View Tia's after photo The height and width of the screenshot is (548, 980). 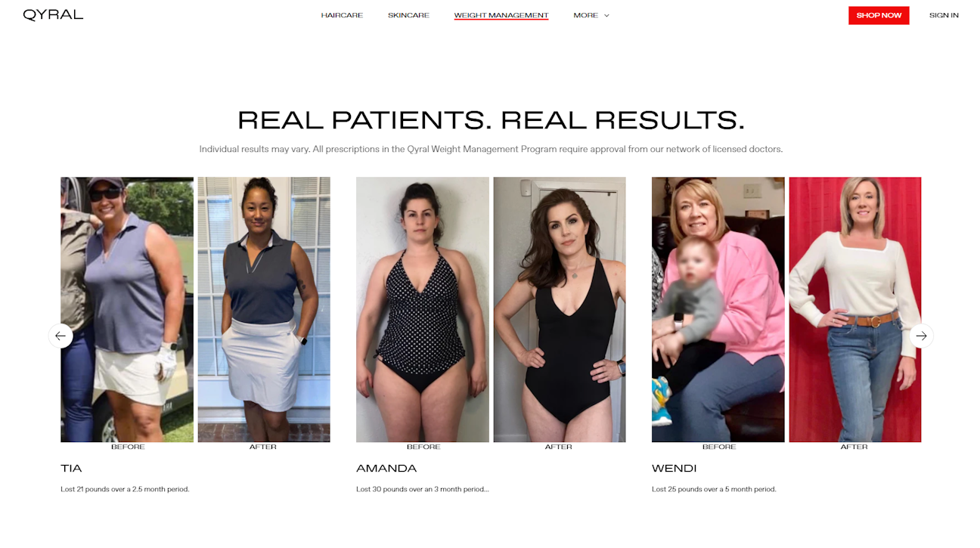pos(264,310)
